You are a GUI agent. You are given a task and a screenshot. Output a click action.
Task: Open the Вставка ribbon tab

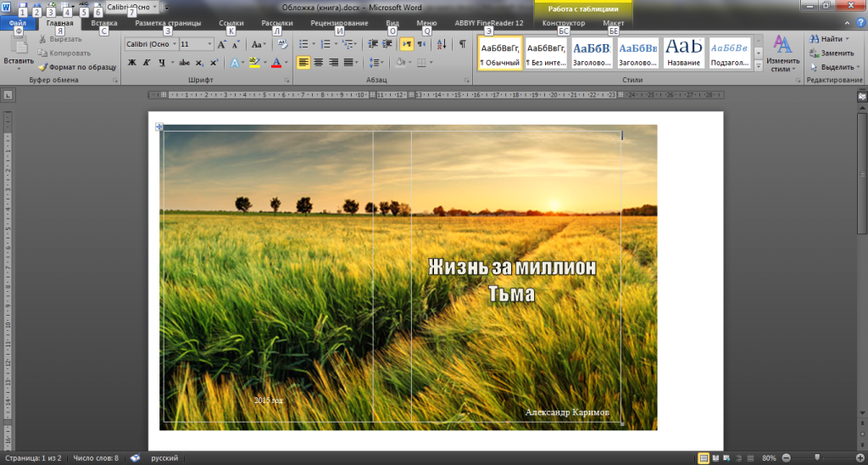(103, 24)
